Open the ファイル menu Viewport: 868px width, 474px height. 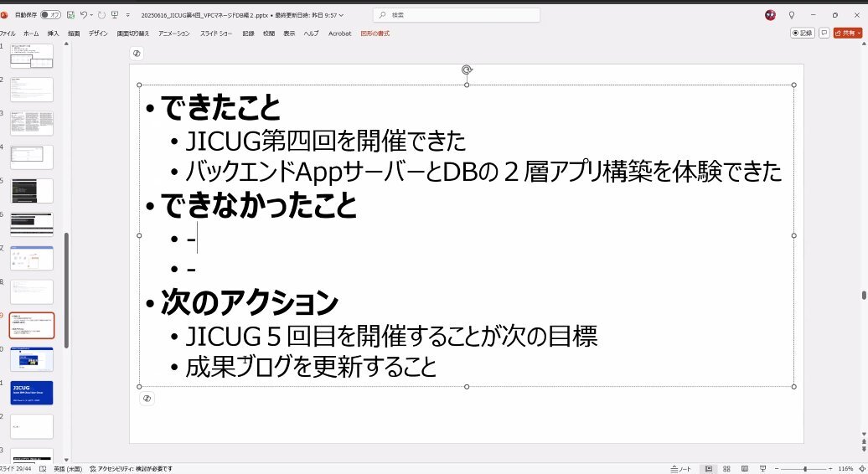(x=8, y=33)
